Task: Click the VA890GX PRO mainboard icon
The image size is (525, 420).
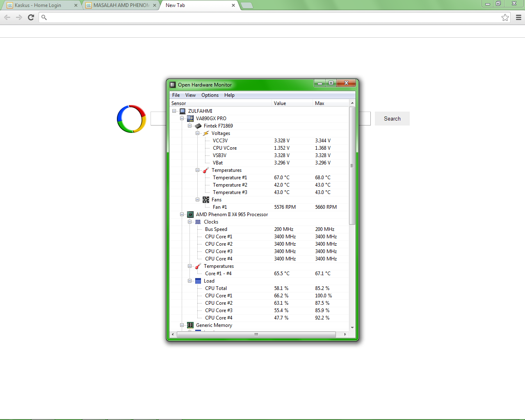Action: [x=190, y=119]
